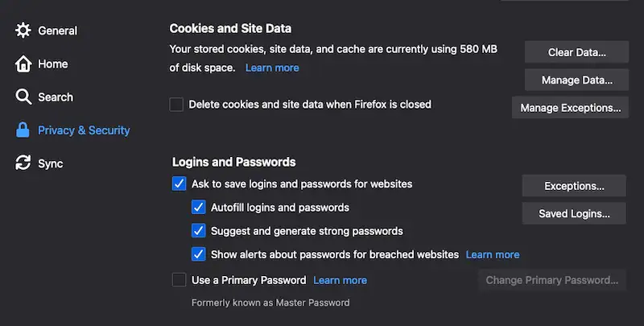This screenshot has width=644, height=326.
Task: Open the Clear Data dialog
Action: click(x=576, y=52)
